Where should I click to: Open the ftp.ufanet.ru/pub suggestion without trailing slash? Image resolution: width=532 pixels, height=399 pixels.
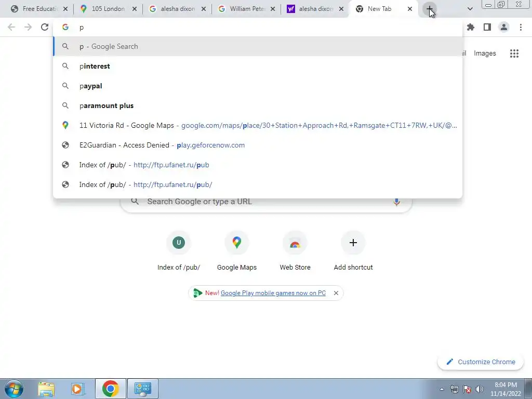pos(258,165)
